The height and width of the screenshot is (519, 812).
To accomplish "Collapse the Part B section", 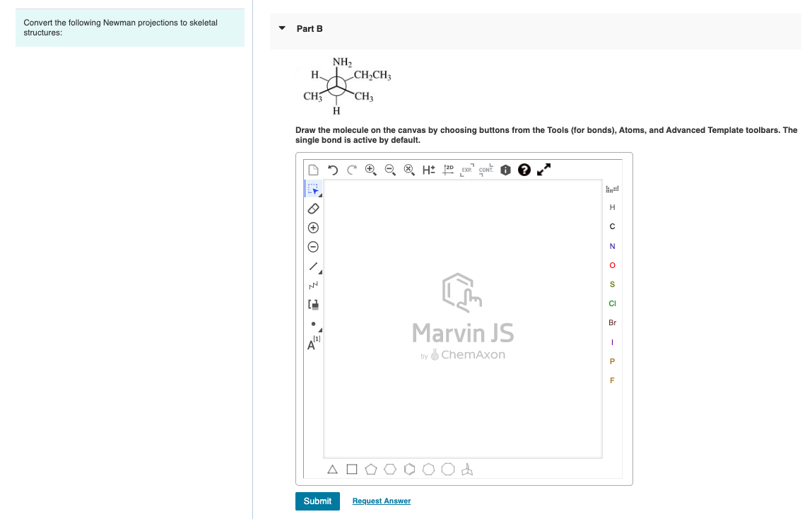I will point(282,28).
